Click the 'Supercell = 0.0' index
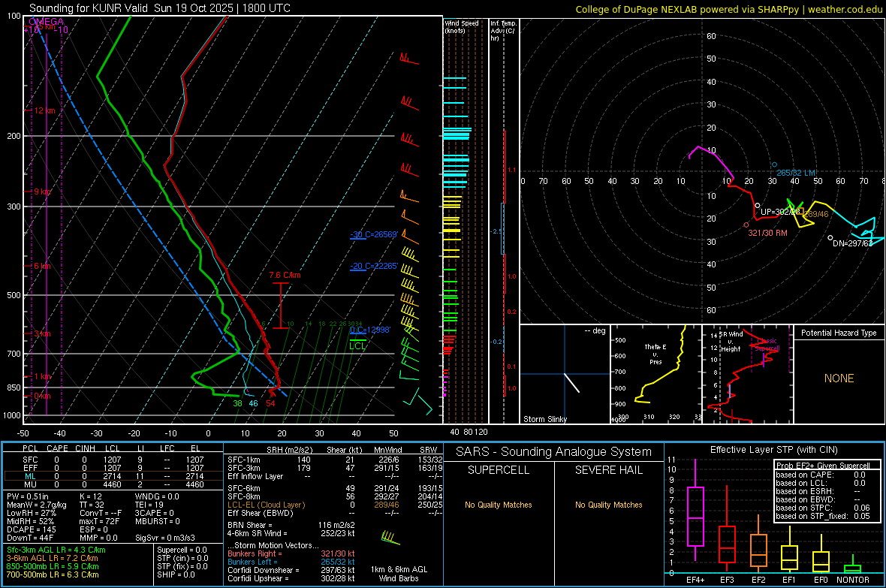Image resolution: width=886 pixels, height=588 pixels. point(182,550)
